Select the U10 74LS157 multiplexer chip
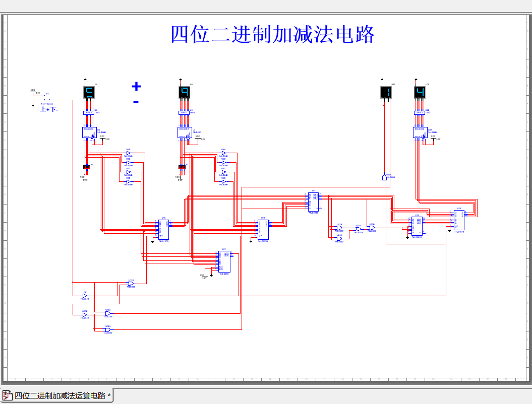Image resolution: width=532 pixels, height=404 pixels. point(163,230)
